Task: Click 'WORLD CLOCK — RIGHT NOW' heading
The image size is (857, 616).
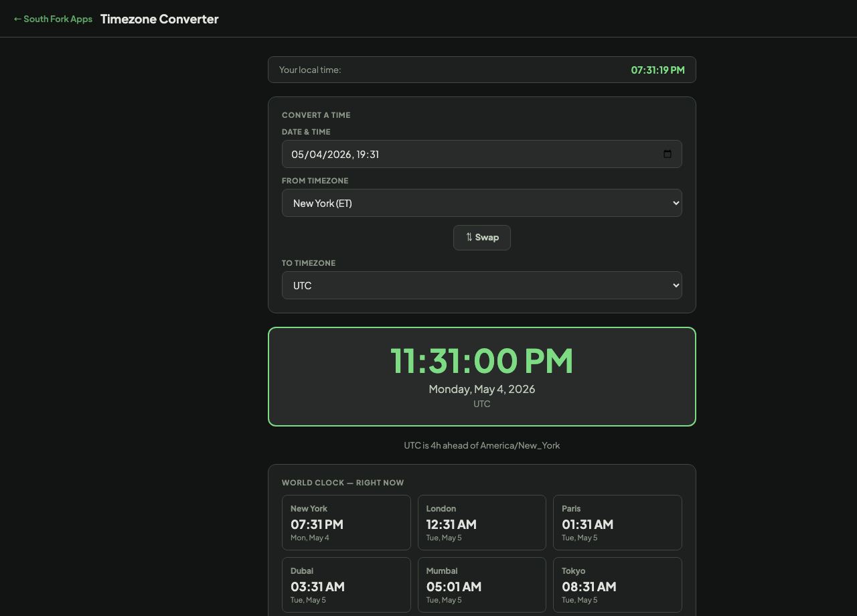Action: 343,483
